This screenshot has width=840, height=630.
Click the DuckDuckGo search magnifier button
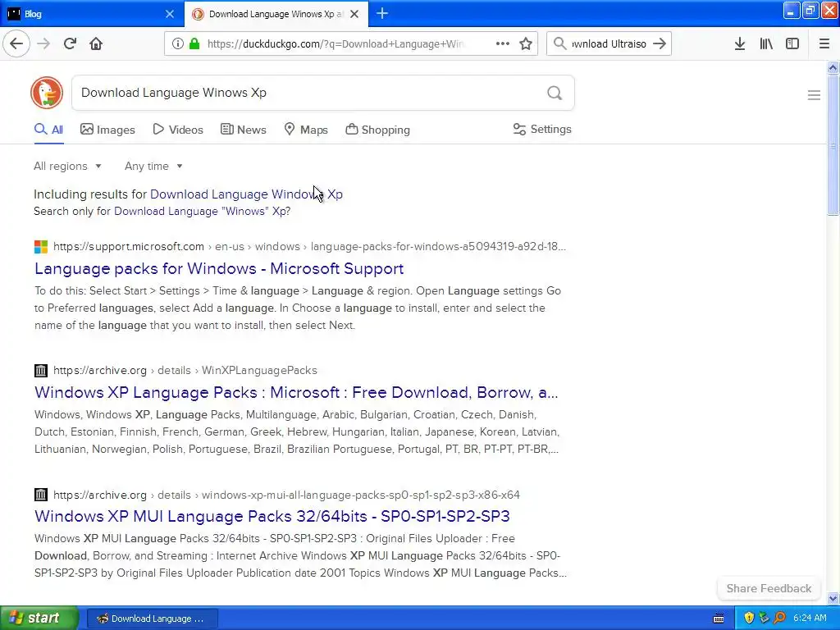tap(555, 94)
